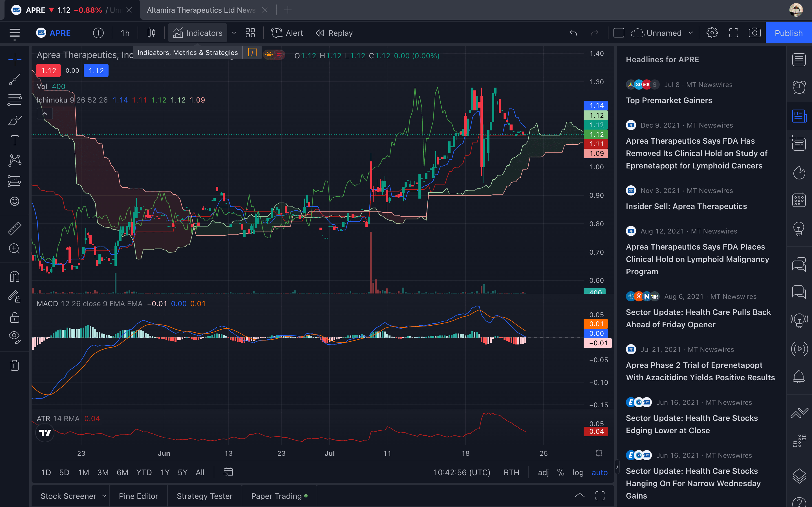Collapse the indicator legend chevron
Image resolution: width=812 pixels, height=507 pixels.
45,114
